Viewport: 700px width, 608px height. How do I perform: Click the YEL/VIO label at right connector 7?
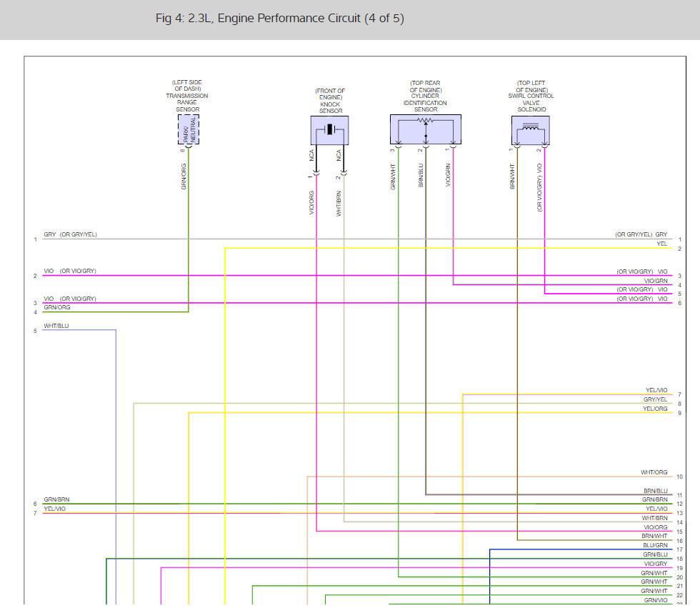point(656,390)
